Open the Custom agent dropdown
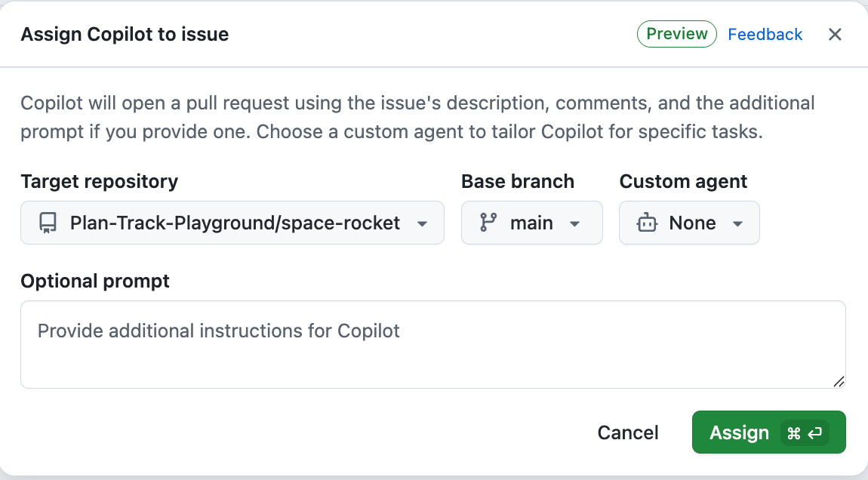Viewport: 868px width, 480px height. pyautogui.click(x=688, y=223)
